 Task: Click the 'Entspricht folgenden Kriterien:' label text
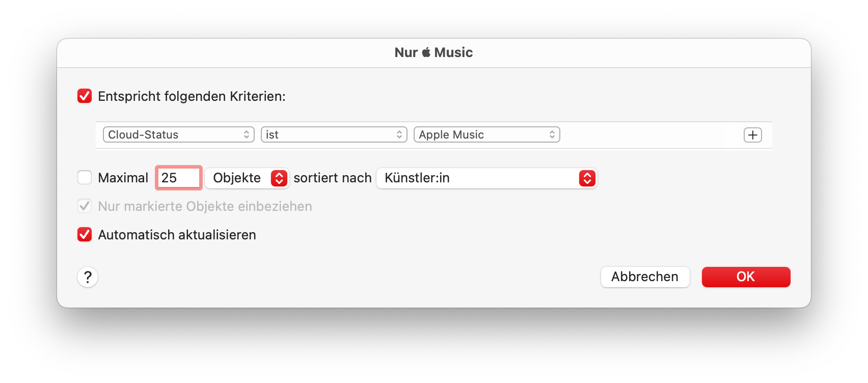[x=192, y=96]
